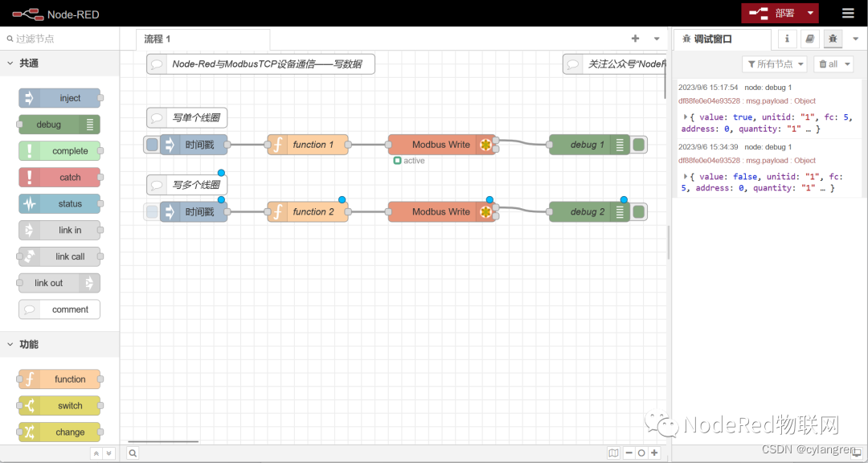Toggle the navigator minimap icon
This screenshot has height=463, width=868.
tap(613, 453)
